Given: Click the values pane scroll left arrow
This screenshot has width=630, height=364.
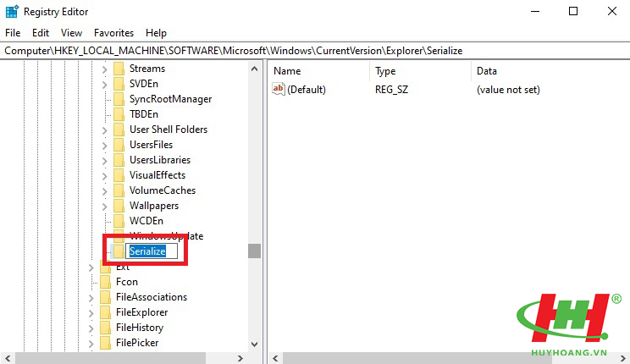Looking at the screenshot, I should (275, 358).
